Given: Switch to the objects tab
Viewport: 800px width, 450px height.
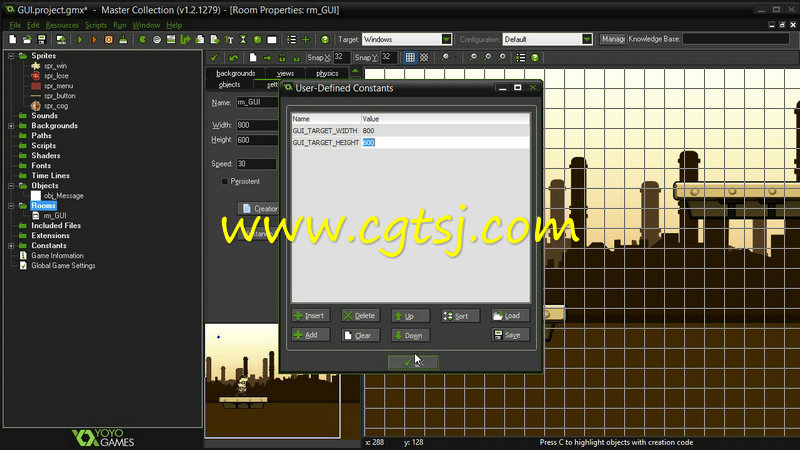Looking at the screenshot, I should (230, 85).
